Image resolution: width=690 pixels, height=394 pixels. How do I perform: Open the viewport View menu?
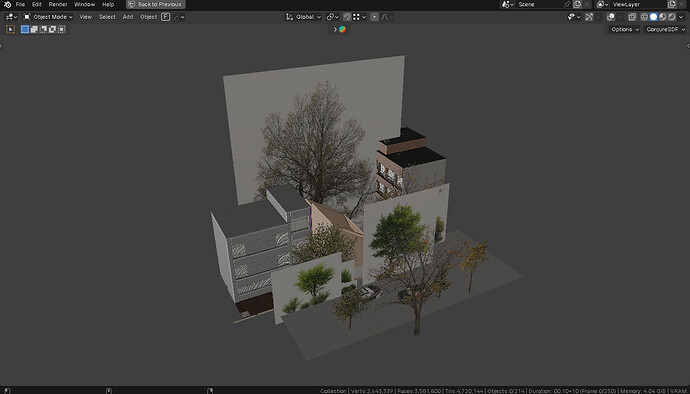(85, 17)
